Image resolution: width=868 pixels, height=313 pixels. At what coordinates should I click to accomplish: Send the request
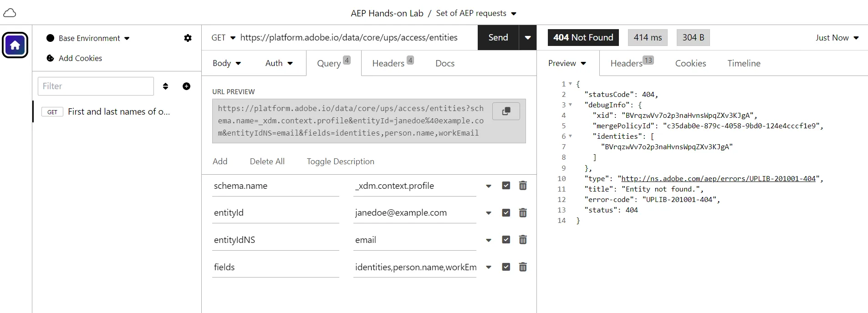498,38
